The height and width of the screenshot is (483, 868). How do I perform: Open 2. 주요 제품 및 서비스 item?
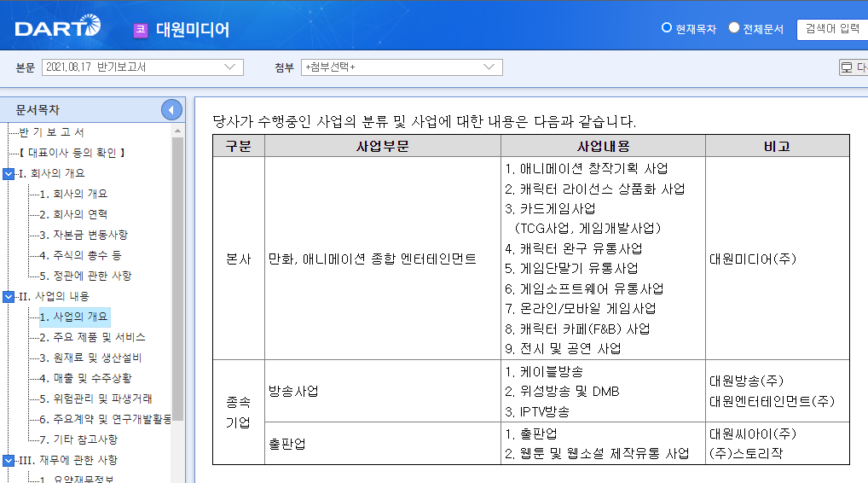pos(92,337)
